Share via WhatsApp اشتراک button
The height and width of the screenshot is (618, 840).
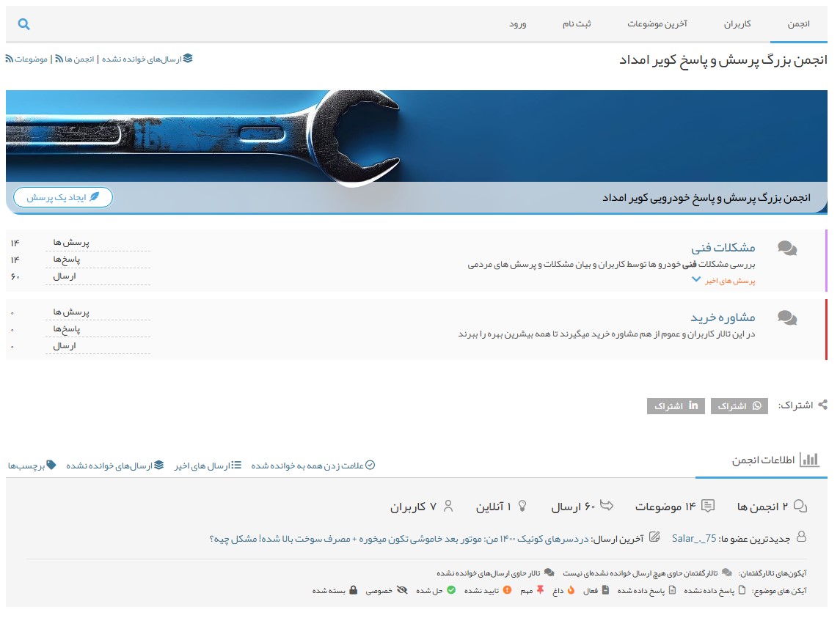[739, 406]
